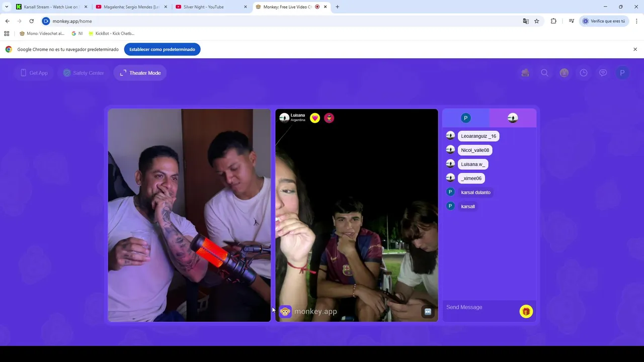644x362 pixels.
Task: Bookmark this page with star icon
Action: point(537,21)
